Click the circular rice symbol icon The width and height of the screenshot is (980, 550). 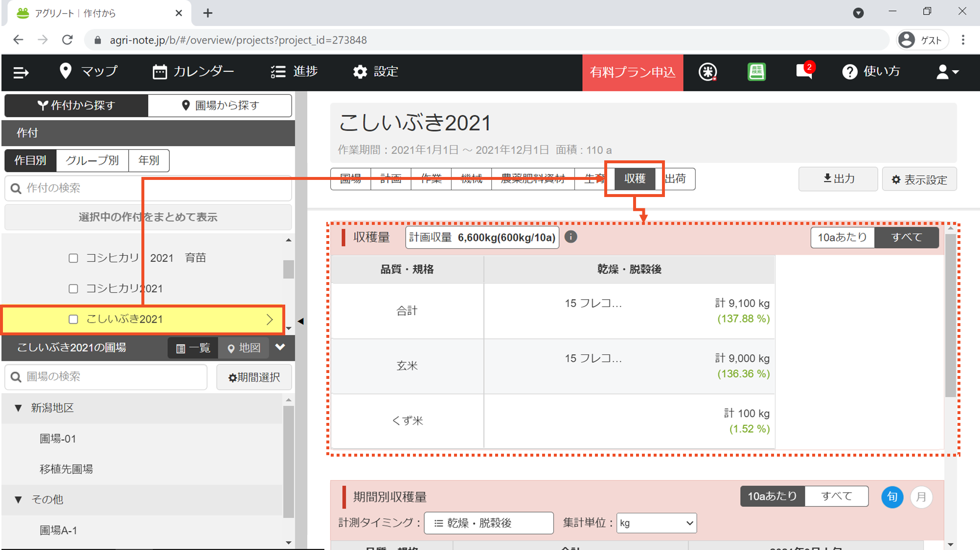tap(707, 72)
